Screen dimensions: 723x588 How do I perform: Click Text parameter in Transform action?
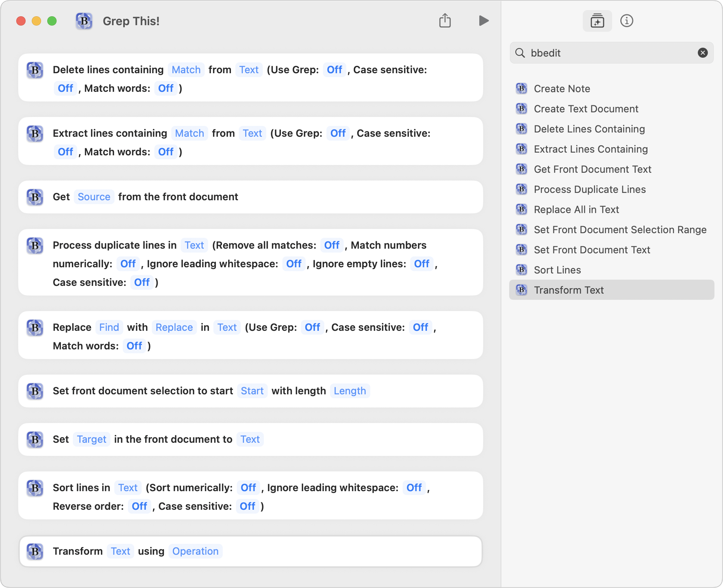pyautogui.click(x=120, y=551)
